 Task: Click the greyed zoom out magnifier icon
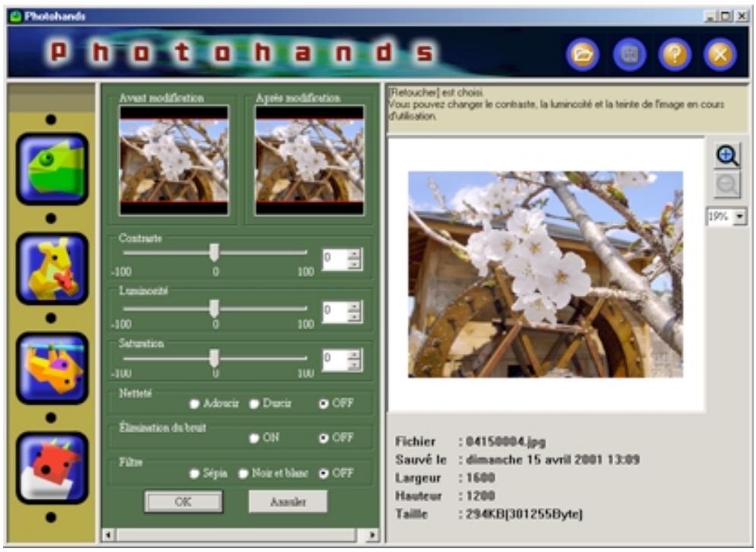tap(727, 185)
